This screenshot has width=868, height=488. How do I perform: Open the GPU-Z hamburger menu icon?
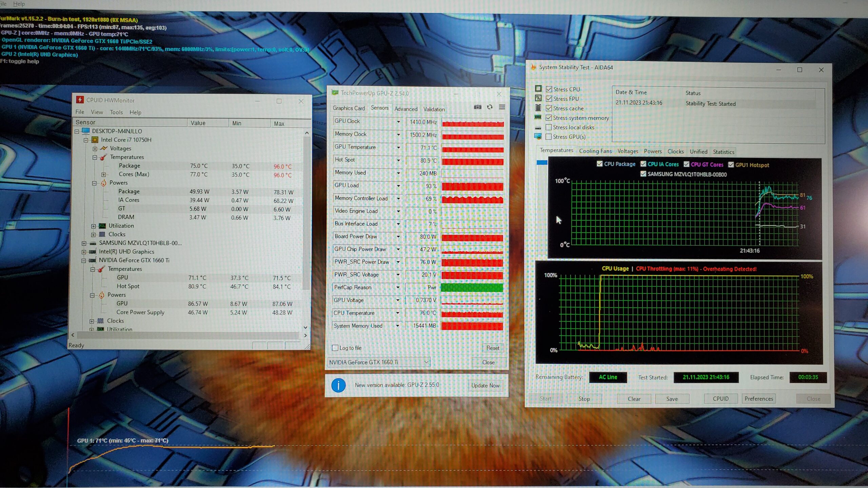(502, 107)
